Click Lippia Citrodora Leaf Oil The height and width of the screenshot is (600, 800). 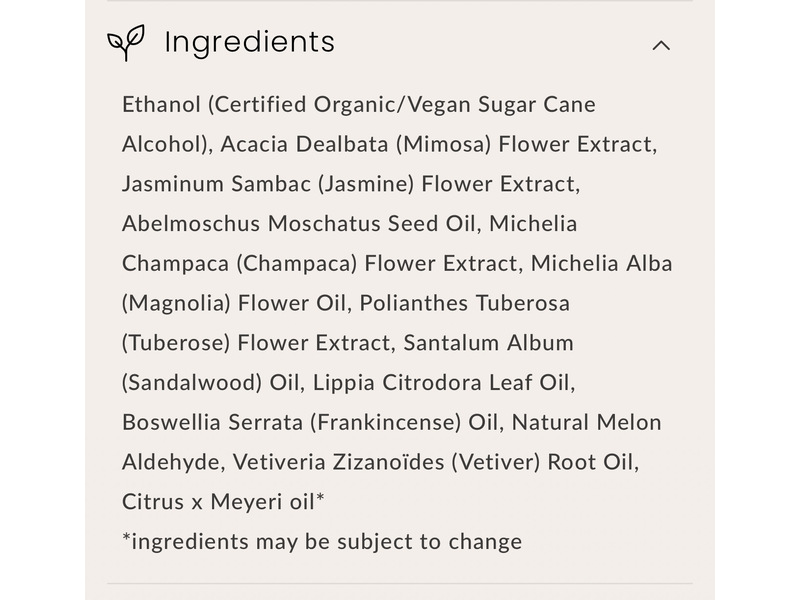coord(446,383)
